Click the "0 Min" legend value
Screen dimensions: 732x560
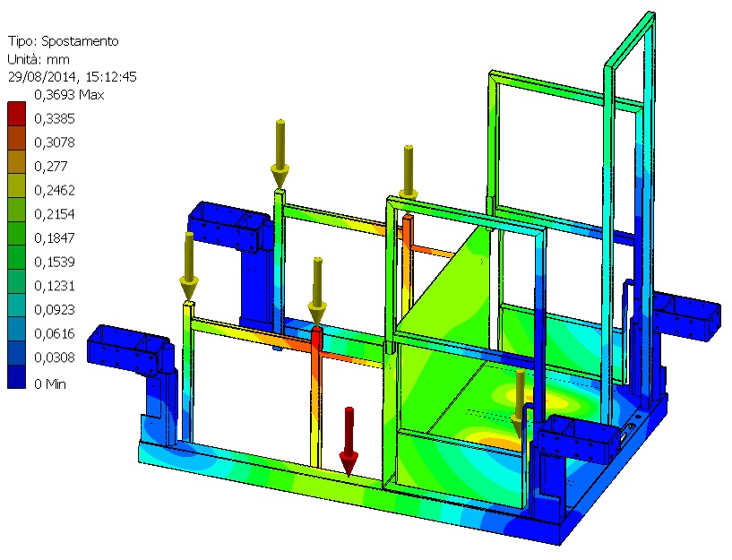click(x=50, y=384)
